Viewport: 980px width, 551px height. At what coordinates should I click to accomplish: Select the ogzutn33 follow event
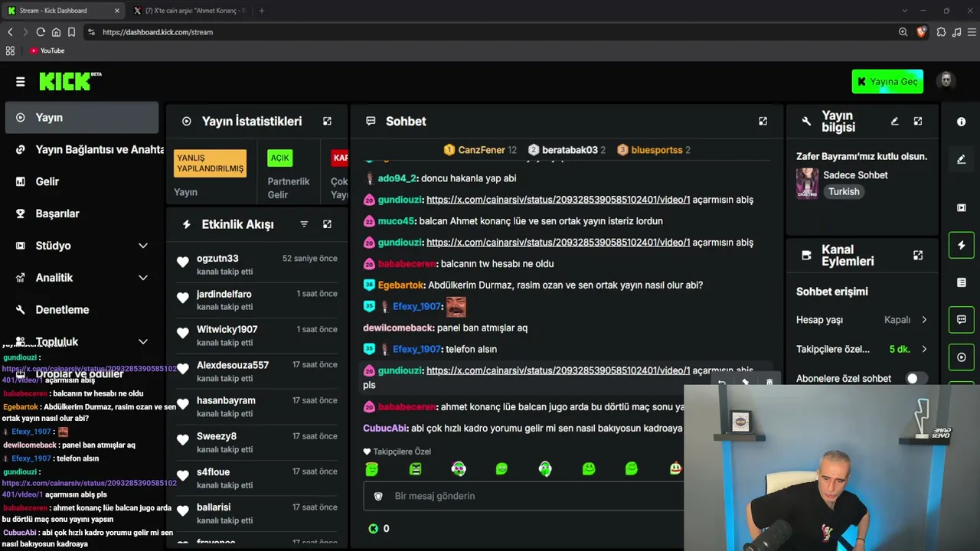(256, 264)
